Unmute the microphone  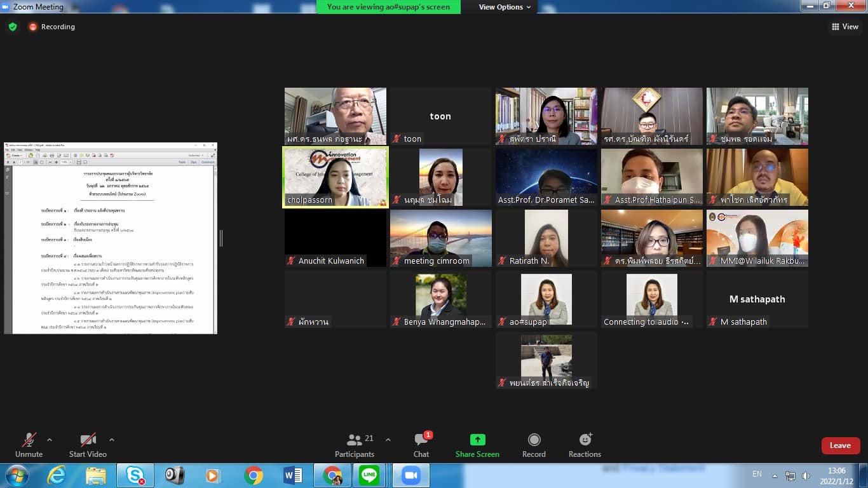point(29,445)
